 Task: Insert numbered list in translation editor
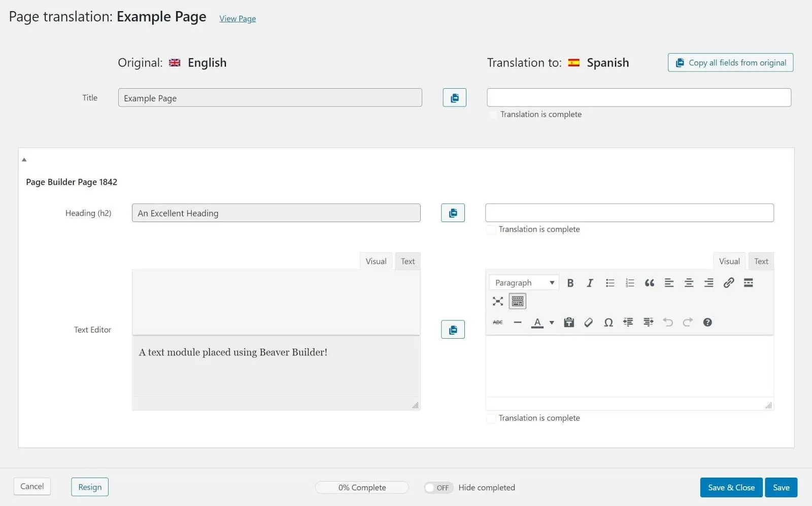point(630,283)
